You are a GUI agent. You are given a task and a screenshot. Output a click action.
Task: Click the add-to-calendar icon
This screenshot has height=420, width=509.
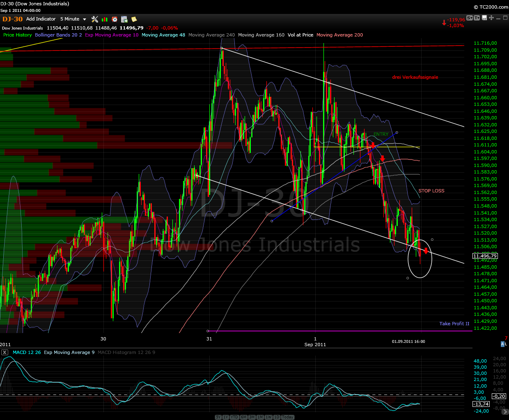[124, 19]
